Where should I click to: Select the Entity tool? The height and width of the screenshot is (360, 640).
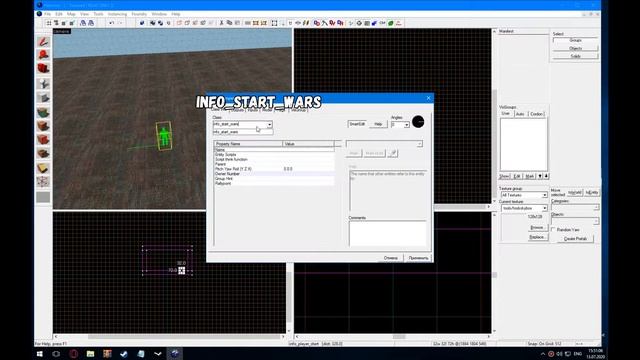43,84
